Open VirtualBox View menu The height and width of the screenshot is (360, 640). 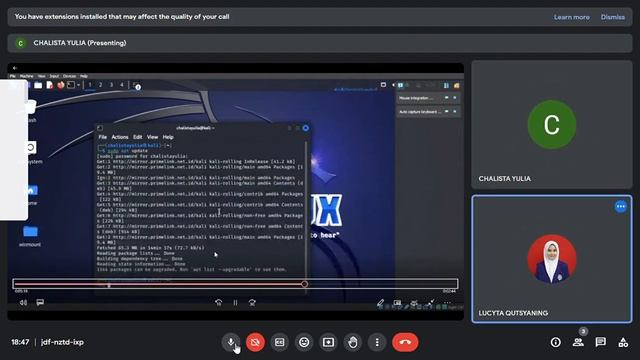tap(42, 76)
